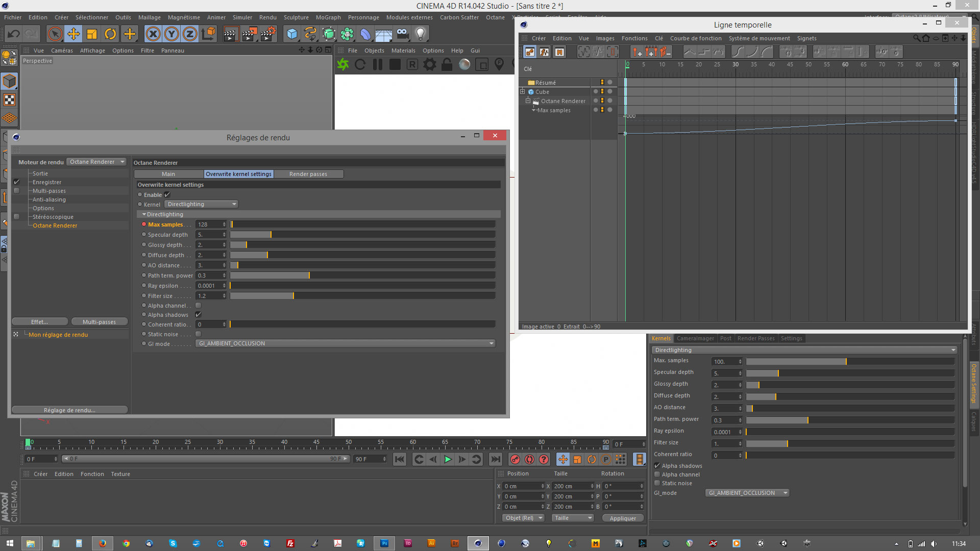The width and height of the screenshot is (980, 551).
Task: Switch to the Render passes tab
Action: [x=308, y=174]
